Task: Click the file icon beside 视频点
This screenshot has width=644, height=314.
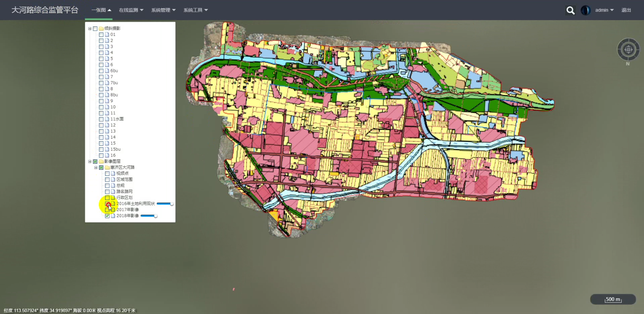Action: click(x=113, y=174)
